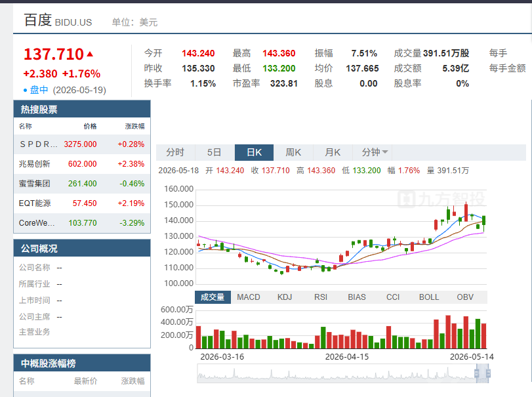Click the right handle of chart range slider
The image size is (532, 397).
click(x=488, y=373)
